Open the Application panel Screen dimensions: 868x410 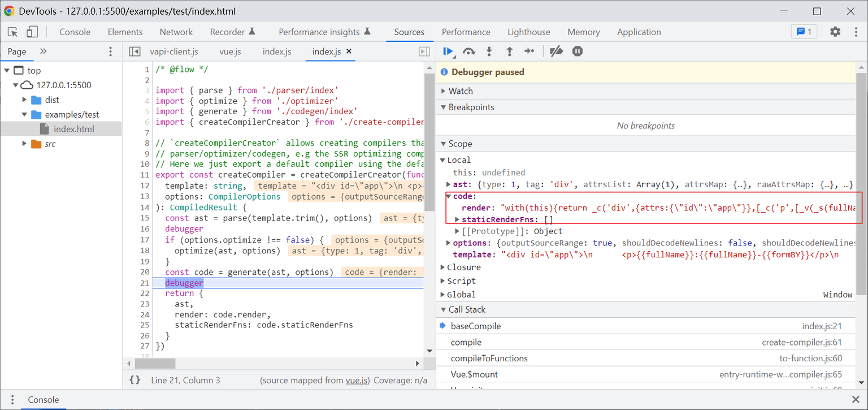pyautogui.click(x=639, y=32)
